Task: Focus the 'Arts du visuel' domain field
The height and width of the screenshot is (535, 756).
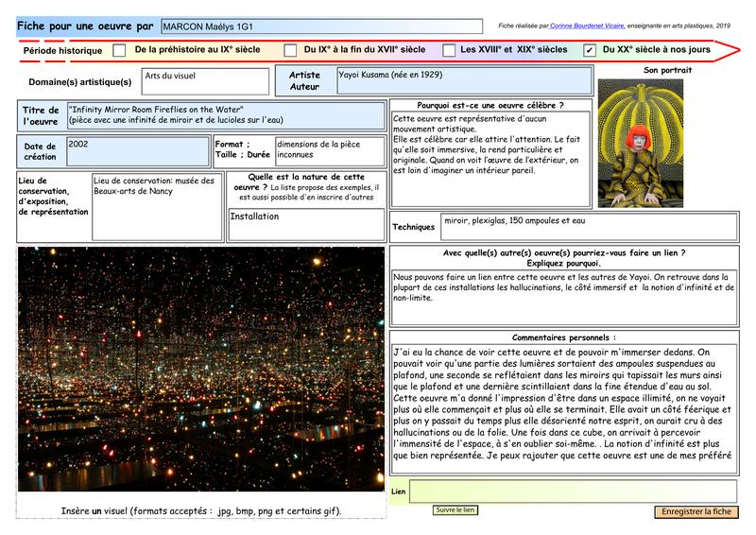Action: [x=203, y=82]
